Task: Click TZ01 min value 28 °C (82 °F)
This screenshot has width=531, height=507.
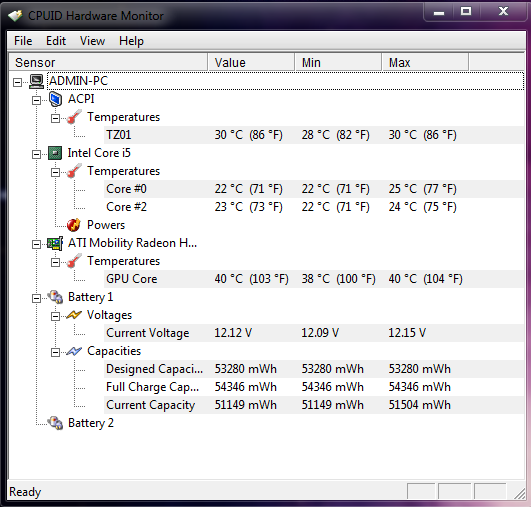Action: pyautogui.click(x=335, y=135)
